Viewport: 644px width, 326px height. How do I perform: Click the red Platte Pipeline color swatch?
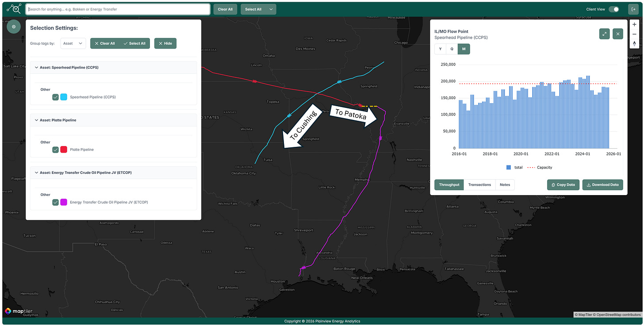(x=64, y=150)
